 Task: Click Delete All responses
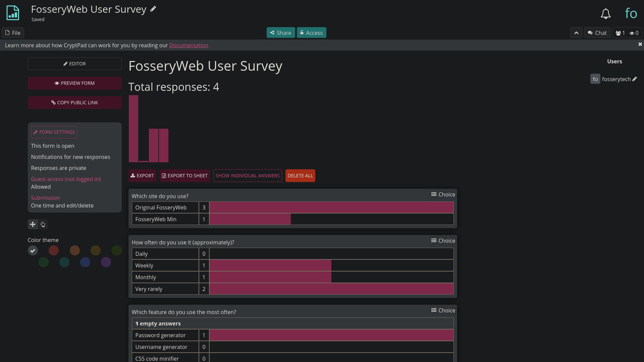[x=300, y=176]
